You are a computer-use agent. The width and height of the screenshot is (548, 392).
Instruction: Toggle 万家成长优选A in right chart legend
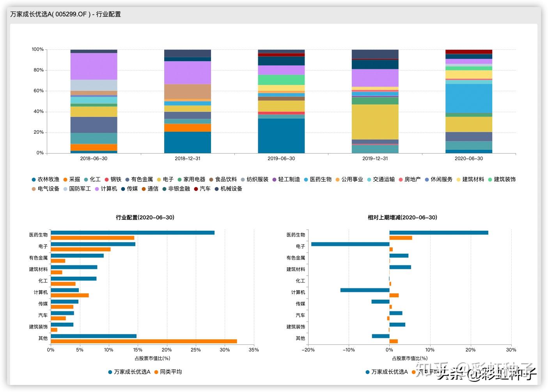coord(387,372)
